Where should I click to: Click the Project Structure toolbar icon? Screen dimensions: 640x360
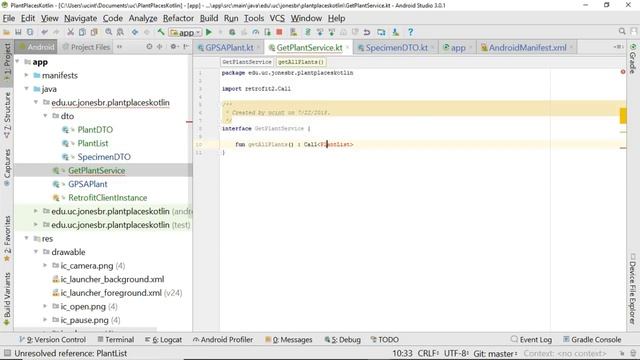point(381,32)
